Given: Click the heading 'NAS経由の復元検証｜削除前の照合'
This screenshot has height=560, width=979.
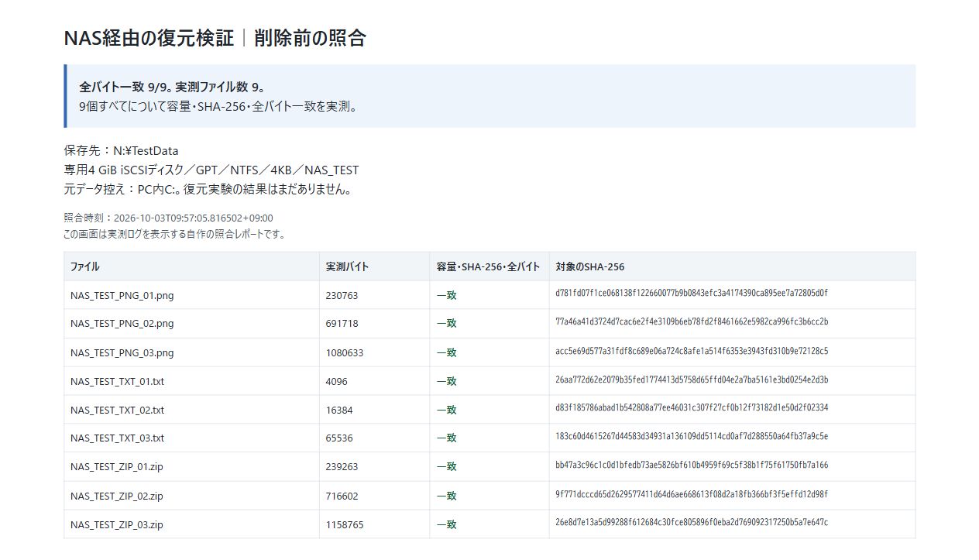Looking at the screenshot, I should click(215, 38).
